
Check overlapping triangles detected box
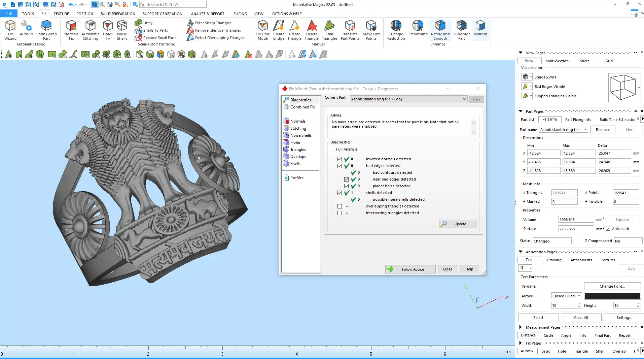(x=339, y=206)
